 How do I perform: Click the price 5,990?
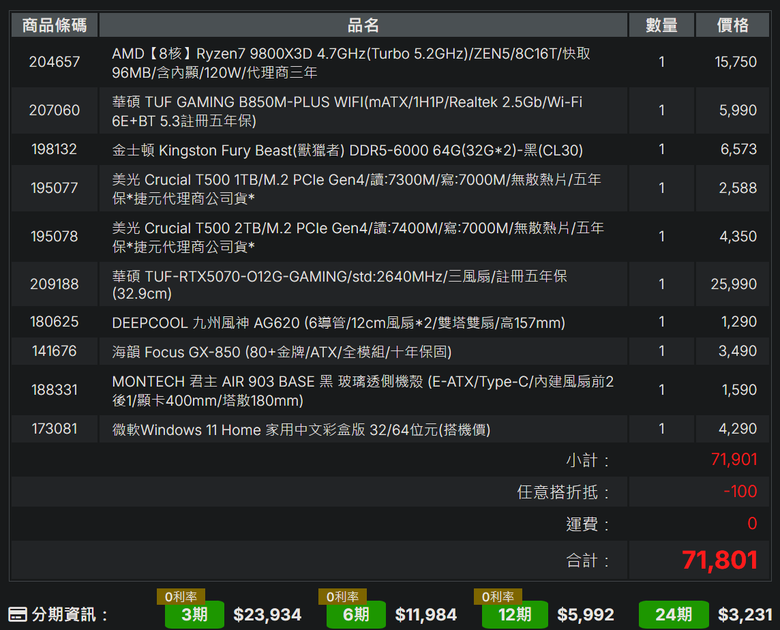pyautogui.click(x=738, y=110)
